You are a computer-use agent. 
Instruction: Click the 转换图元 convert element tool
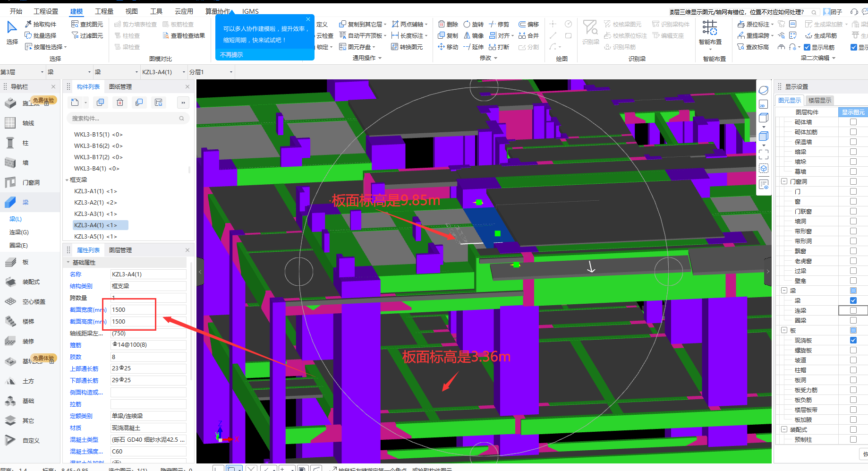coord(407,47)
